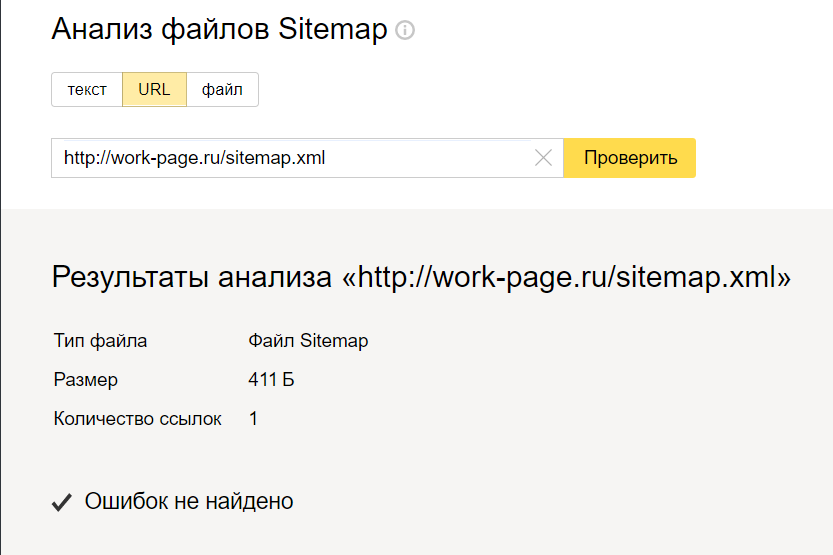Click the 411 Б size value
The image size is (833, 555).
pyautogui.click(x=271, y=380)
